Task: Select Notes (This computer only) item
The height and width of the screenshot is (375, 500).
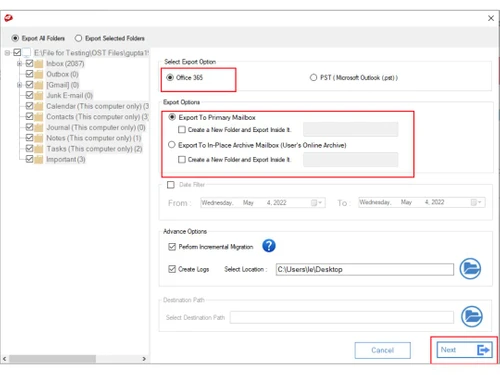Action: pyautogui.click(x=94, y=138)
